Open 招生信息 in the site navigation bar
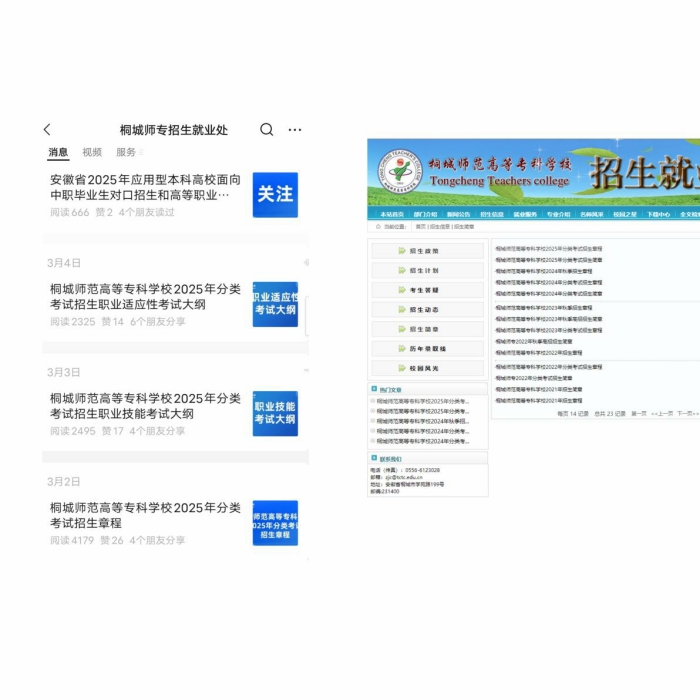Image resolution: width=700 pixels, height=700 pixels. [x=491, y=214]
